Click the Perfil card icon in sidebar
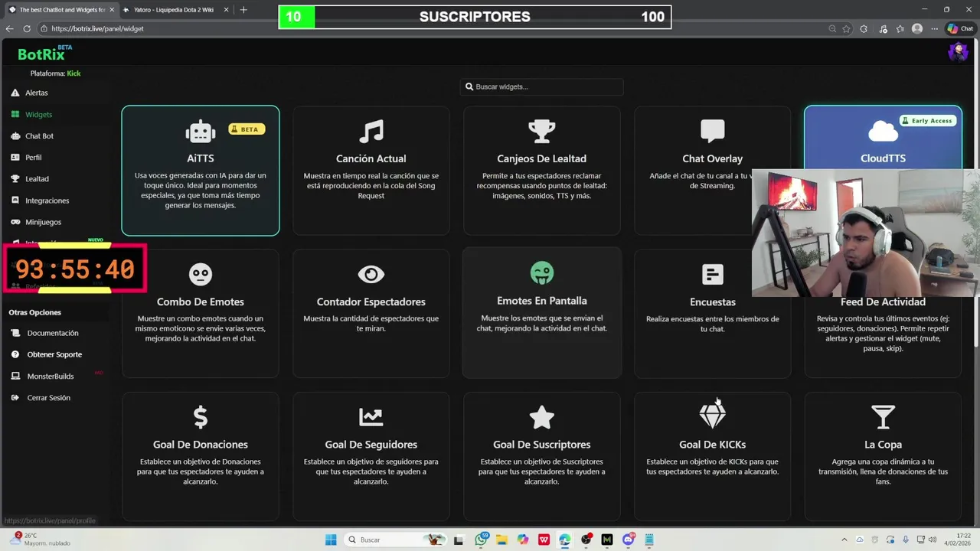This screenshot has width=980, height=551. pos(15,157)
